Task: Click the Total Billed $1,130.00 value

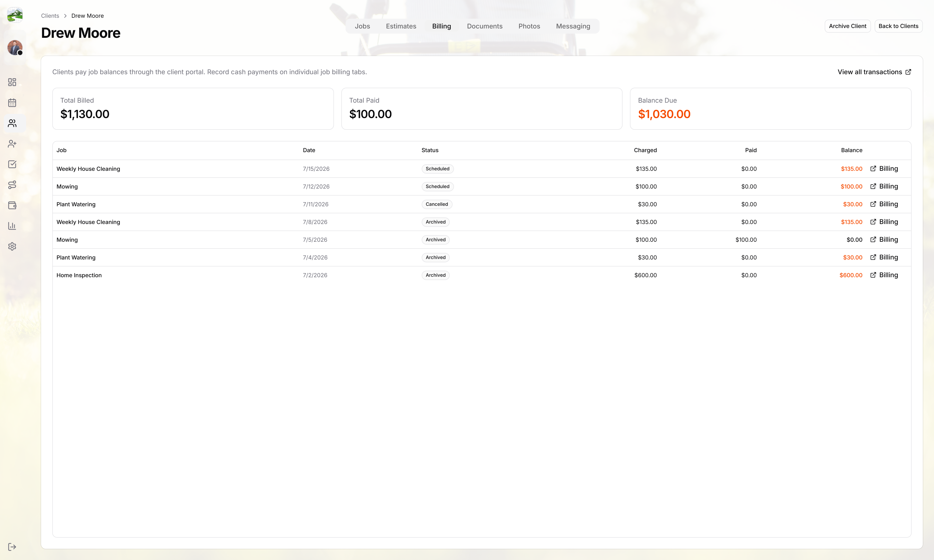Action: 85,114
